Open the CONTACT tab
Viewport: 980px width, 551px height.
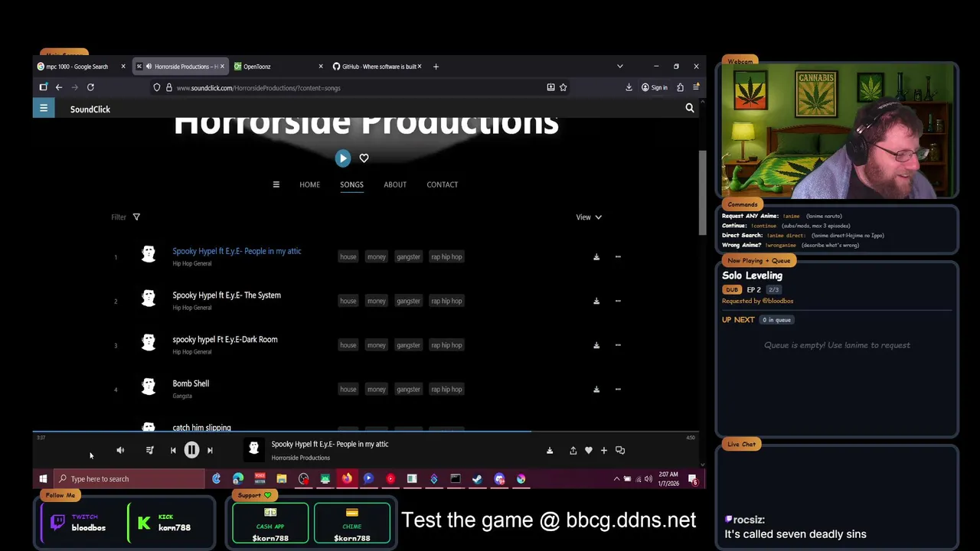[443, 184]
